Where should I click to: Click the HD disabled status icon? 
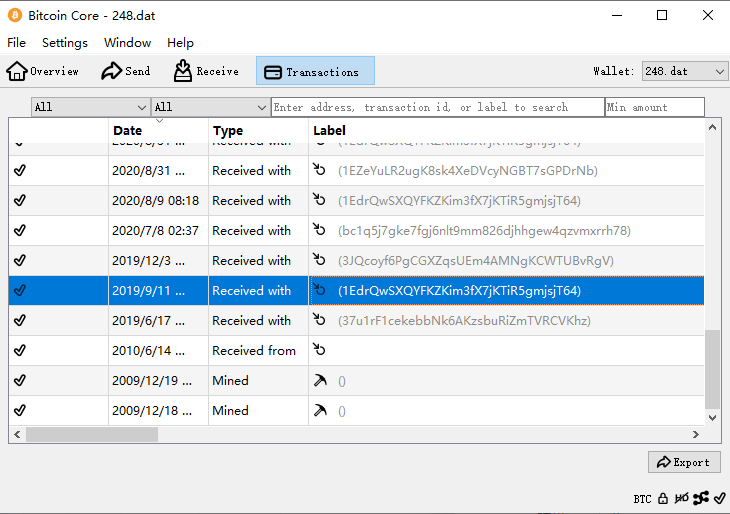[x=681, y=498]
